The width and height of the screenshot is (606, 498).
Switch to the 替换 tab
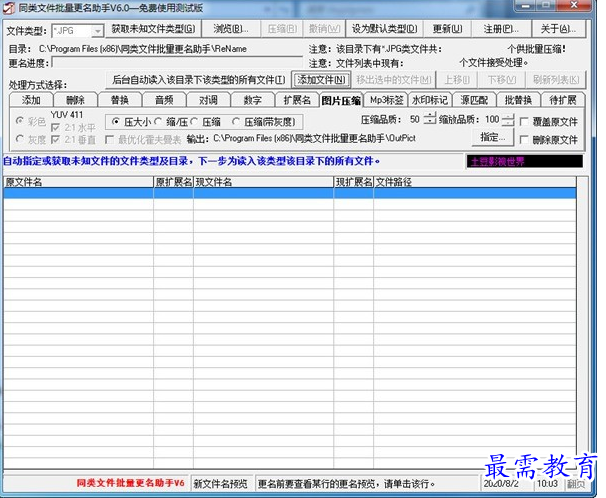point(119,100)
